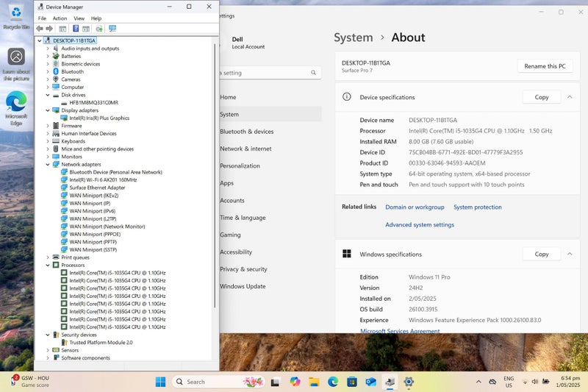Open Microsoft Edge from the taskbar
The width and height of the screenshot is (588, 392).
click(x=333, y=382)
